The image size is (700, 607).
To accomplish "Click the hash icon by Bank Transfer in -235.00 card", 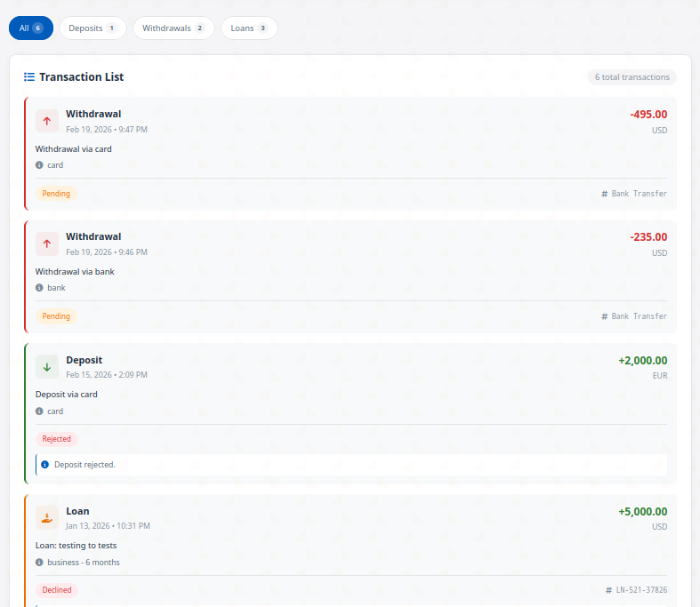I will tap(605, 316).
